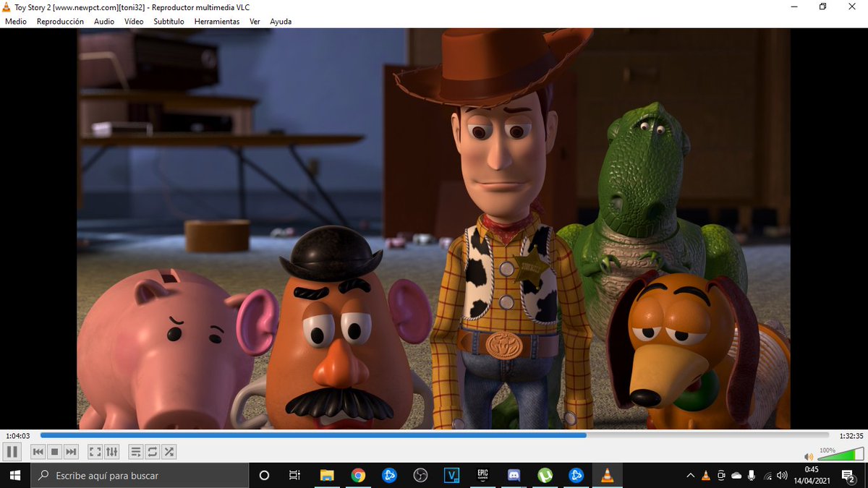The width and height of the screenshot is (868, 488).
Task: Open uTorrent from the taskbar
Action: pos(545,475)
